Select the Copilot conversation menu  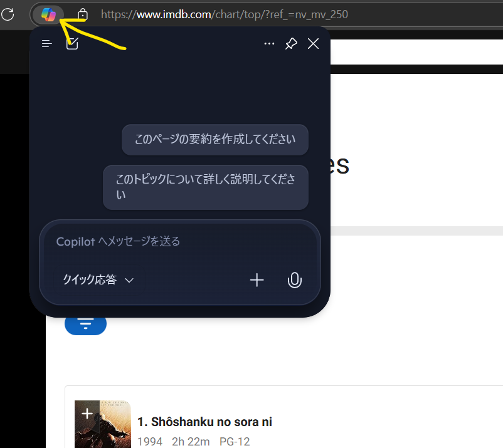click(46, 43)
